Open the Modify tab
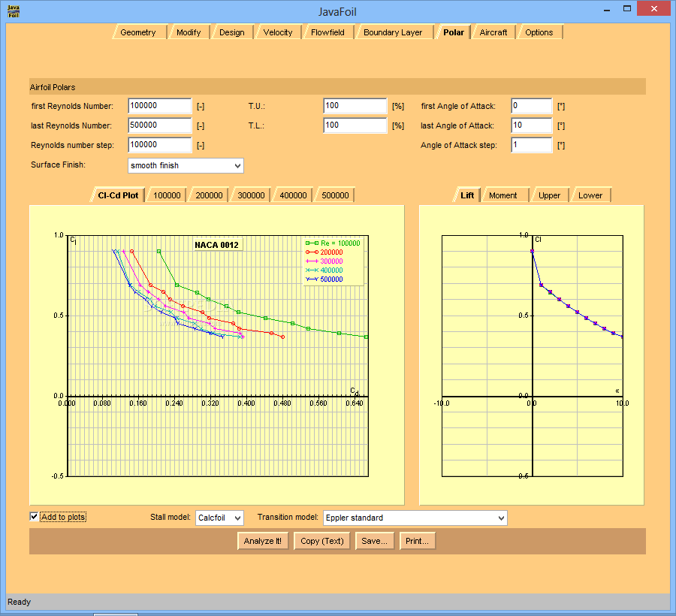Screen dimensions: 676x616 [x=189, y=32]
